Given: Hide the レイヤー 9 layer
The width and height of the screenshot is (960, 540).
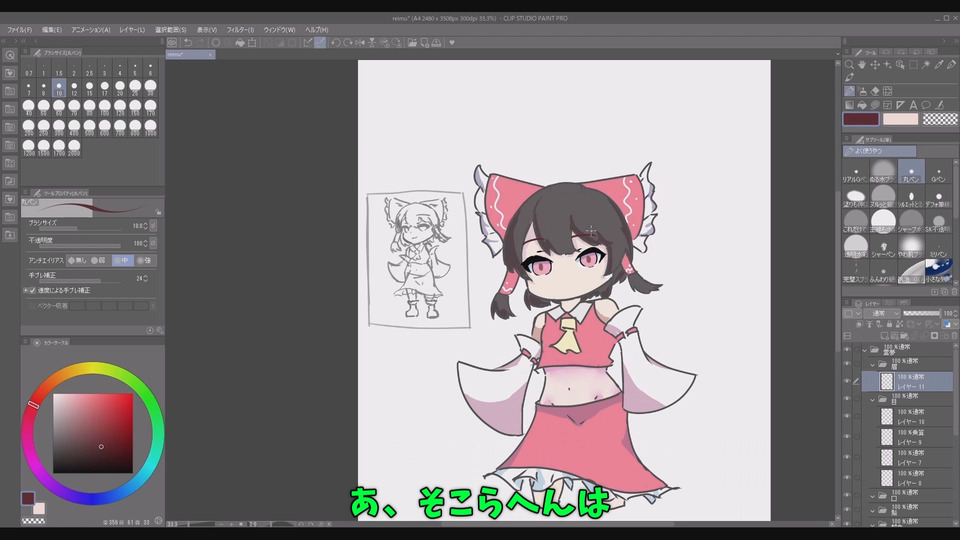Looking at the screenshot, I should click(x=847, y=437).
